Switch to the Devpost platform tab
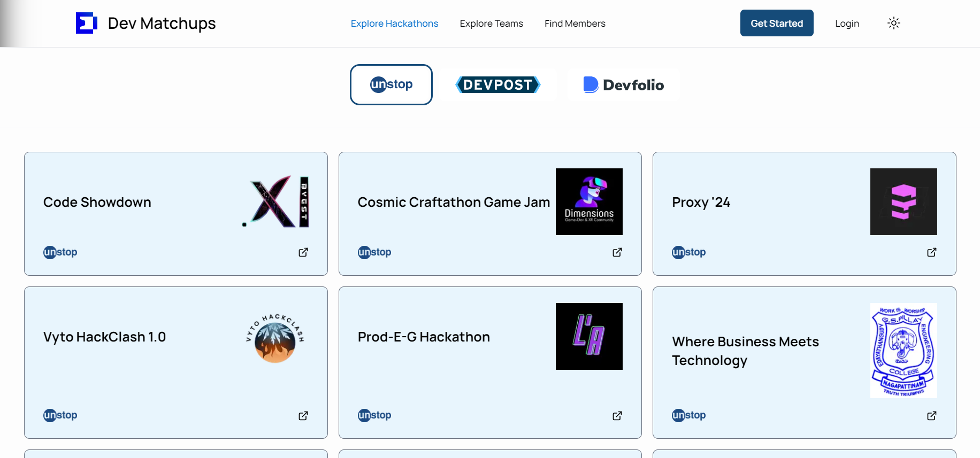980x458 pixels. tap(498, 84)
